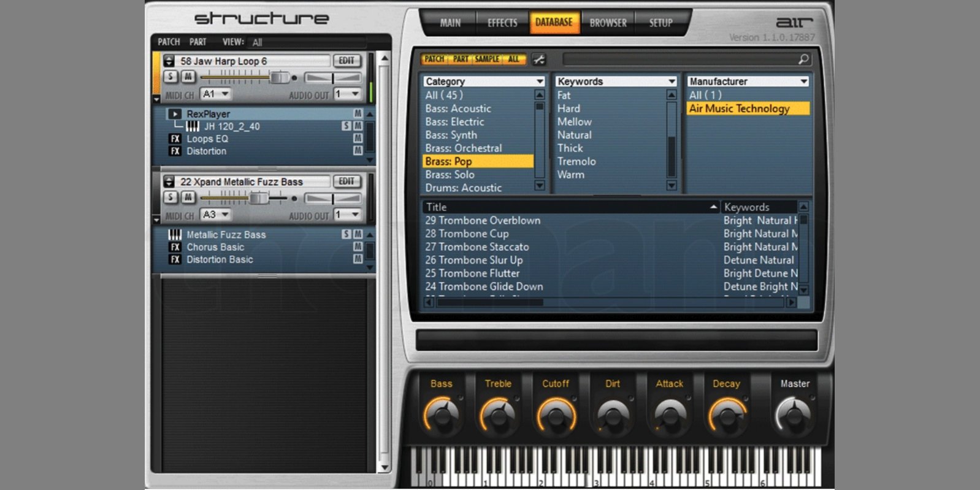This screenshot has height=490, width=980.
Task: Switch to the SETUP tab
Action: tap(660, 23)
